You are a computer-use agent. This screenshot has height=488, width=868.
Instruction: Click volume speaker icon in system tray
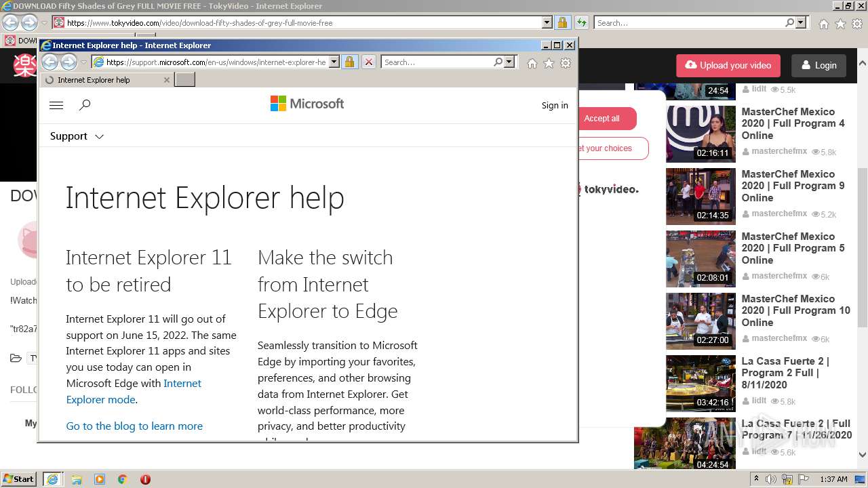pyautogui.click(x=771, y=479)
